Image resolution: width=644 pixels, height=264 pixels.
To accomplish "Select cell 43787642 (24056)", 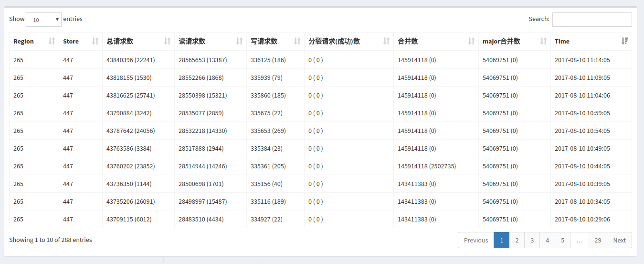I will click(131, 131).
